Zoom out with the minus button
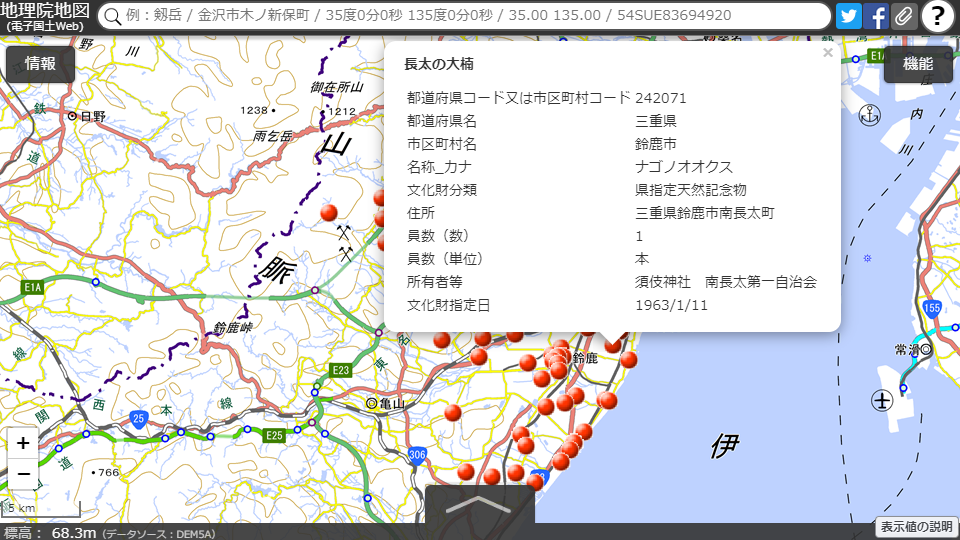960x540 pixels. 23,473
